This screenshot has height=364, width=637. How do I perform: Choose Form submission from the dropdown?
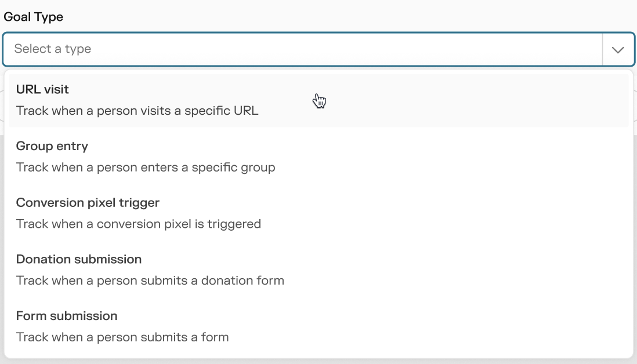tap(318, 326)
